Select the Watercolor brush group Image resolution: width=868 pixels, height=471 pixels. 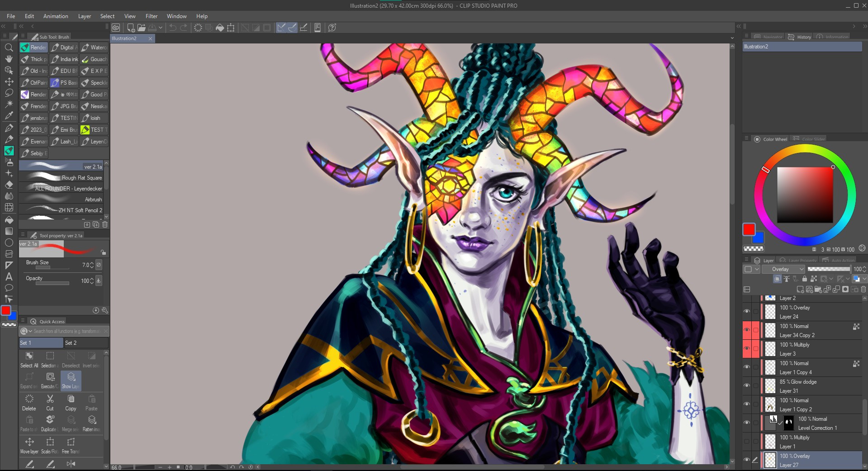pos(94,48)
